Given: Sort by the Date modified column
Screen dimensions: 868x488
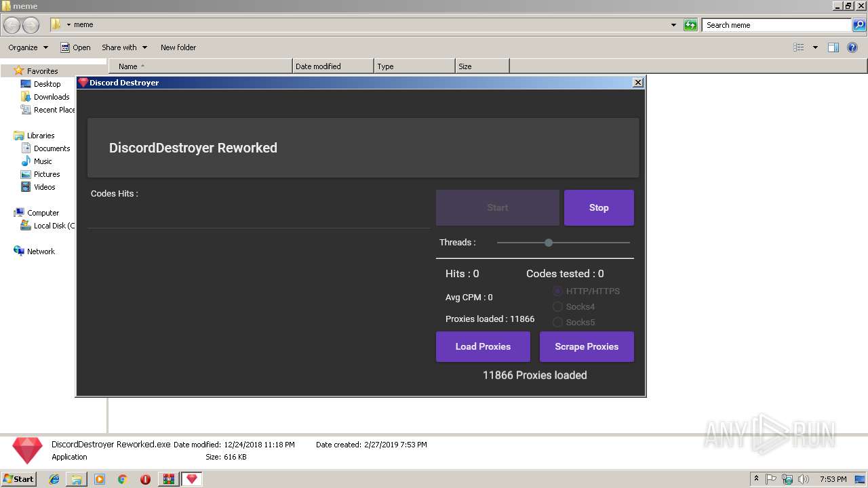Looking at the screenshot, I should point(333,66).
